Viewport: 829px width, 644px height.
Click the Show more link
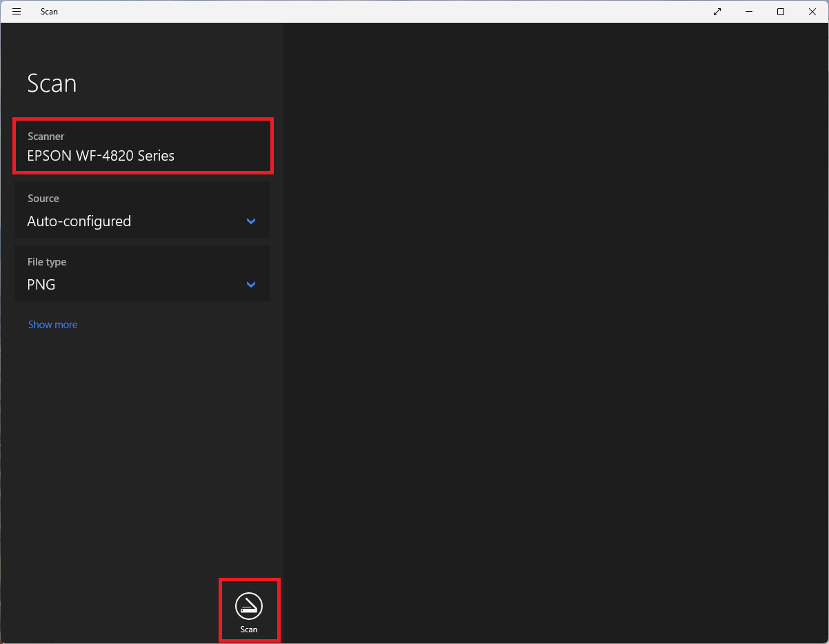click(52, 325)
